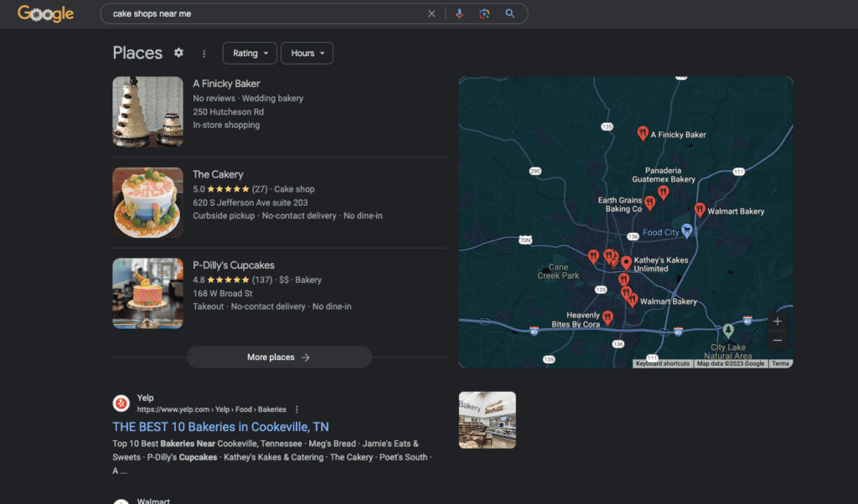Image resolution: width=858 pixels, height=504 pixels.
Task: Open the Hours filter dropdown
Action: click(x=307, y=53)
